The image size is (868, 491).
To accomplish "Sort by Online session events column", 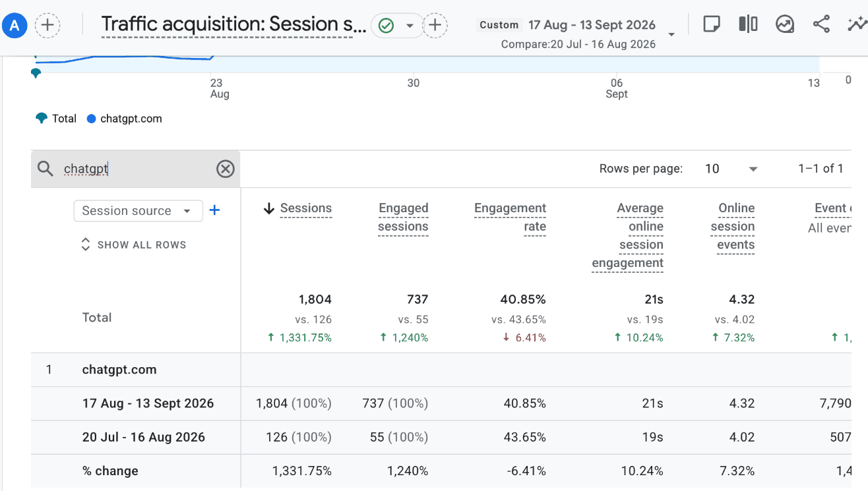I will click(x=732, y=227).
